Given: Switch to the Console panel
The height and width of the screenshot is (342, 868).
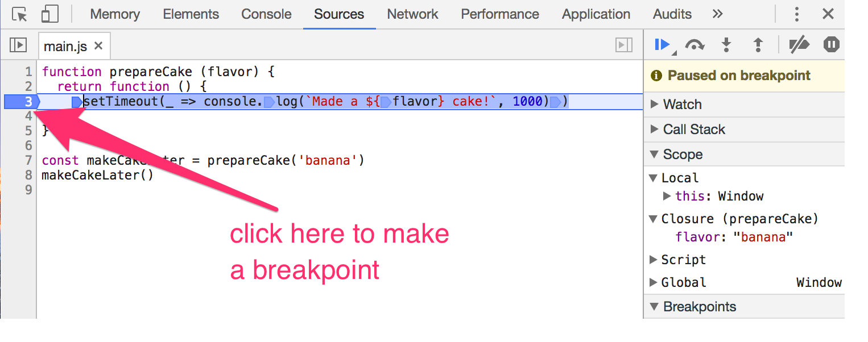Looking at the screenshot, I should pyautogui.click(x=266, y=14).
